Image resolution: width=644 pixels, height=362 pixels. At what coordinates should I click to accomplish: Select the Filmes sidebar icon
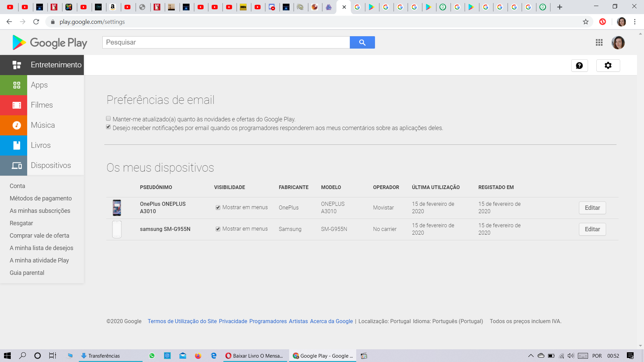coord(16,105)
